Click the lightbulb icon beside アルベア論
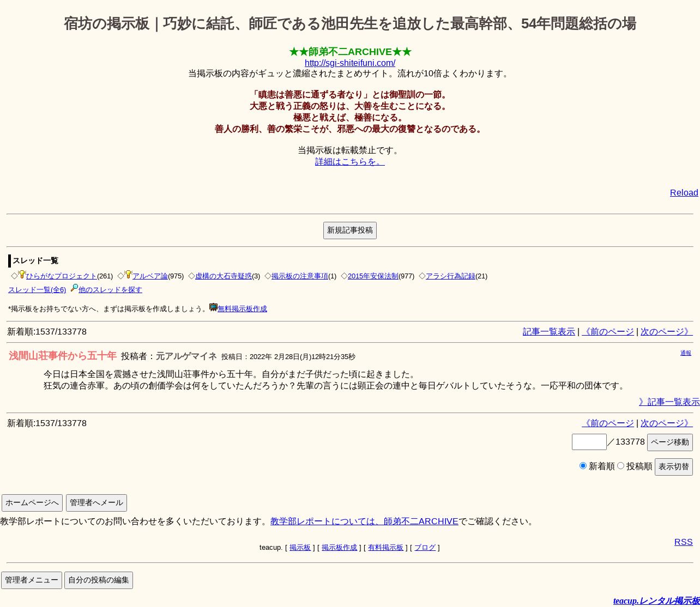The image size is (700, 607). pos(128,275)
